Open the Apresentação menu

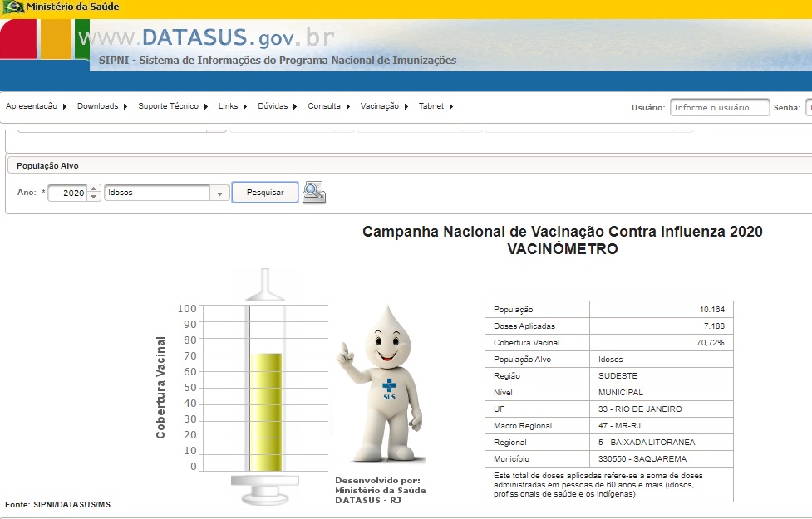tap(37, 106)
